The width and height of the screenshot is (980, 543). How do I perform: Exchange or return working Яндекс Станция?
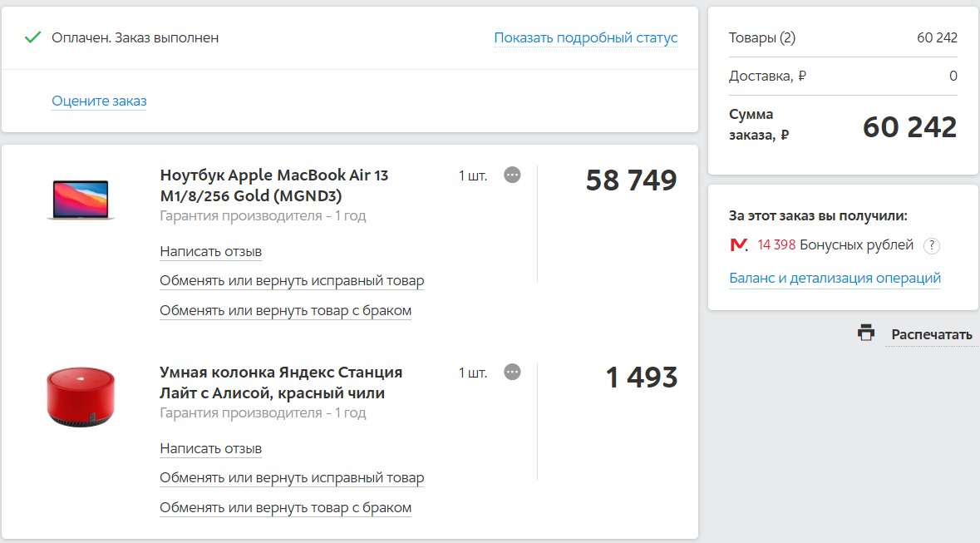[292, 478]
